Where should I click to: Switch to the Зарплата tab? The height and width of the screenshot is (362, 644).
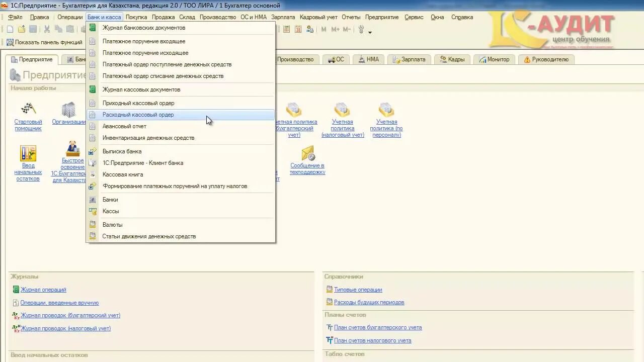coord(409,59)
